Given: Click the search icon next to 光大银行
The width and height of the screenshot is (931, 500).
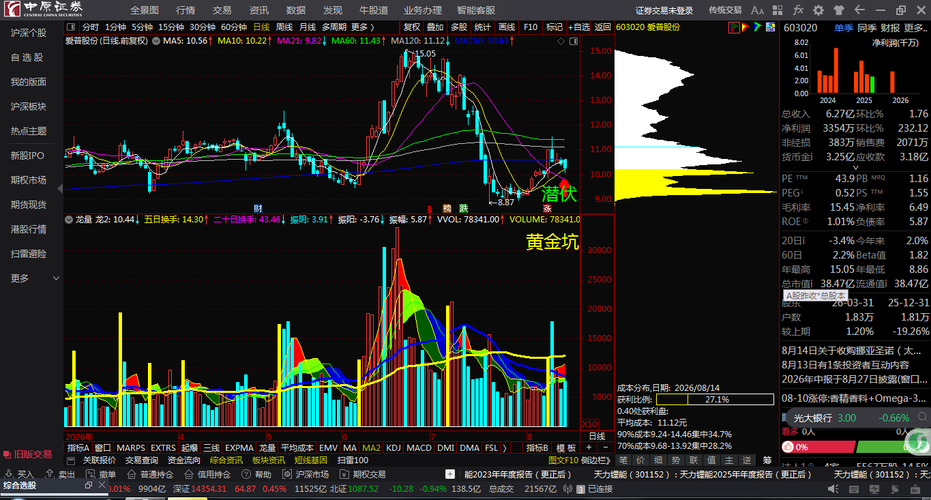Looking at the screenshot, I should point(922,417).
